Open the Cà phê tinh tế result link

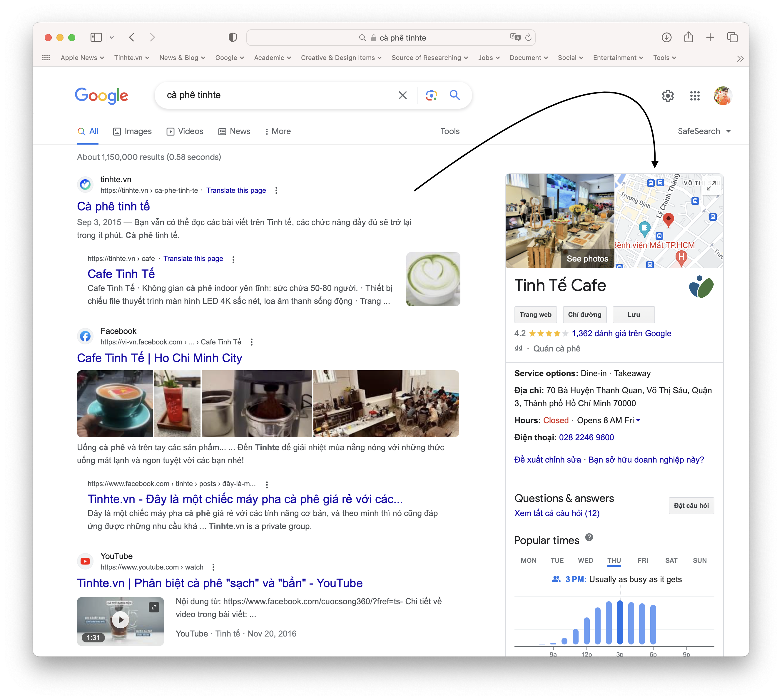[113, 206]
